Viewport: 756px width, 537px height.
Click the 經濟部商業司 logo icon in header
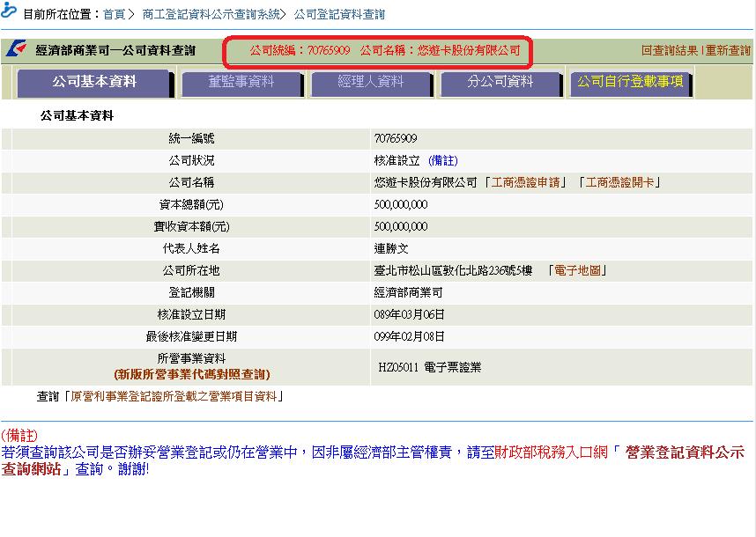point(19,50)
